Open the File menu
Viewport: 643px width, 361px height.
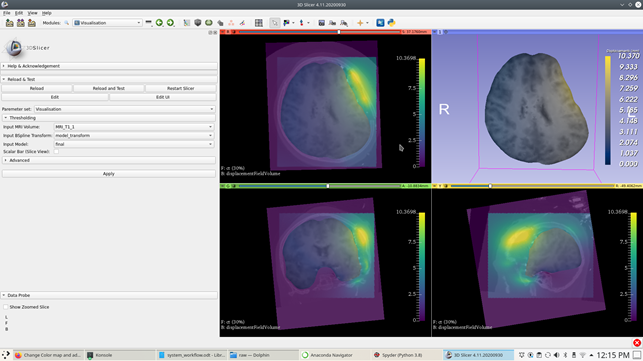pyautogui.click(x=7, y=13)
